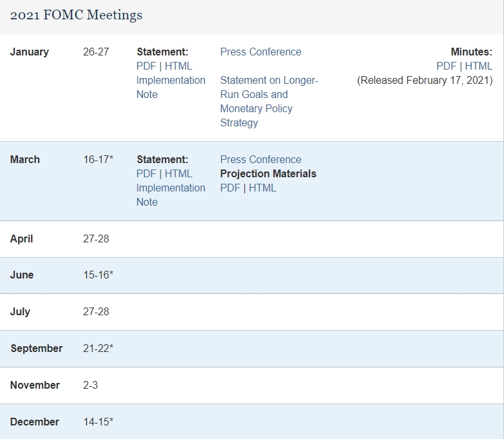The height and width of the screenshot is (439, 504).
Task: Open March Statement PDF link
Action: click(146, 173)
